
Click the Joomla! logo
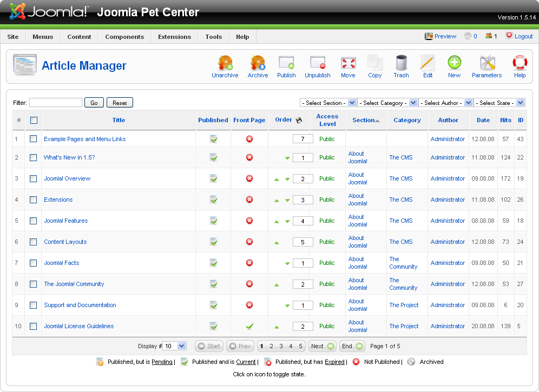[x=49, y=12]
